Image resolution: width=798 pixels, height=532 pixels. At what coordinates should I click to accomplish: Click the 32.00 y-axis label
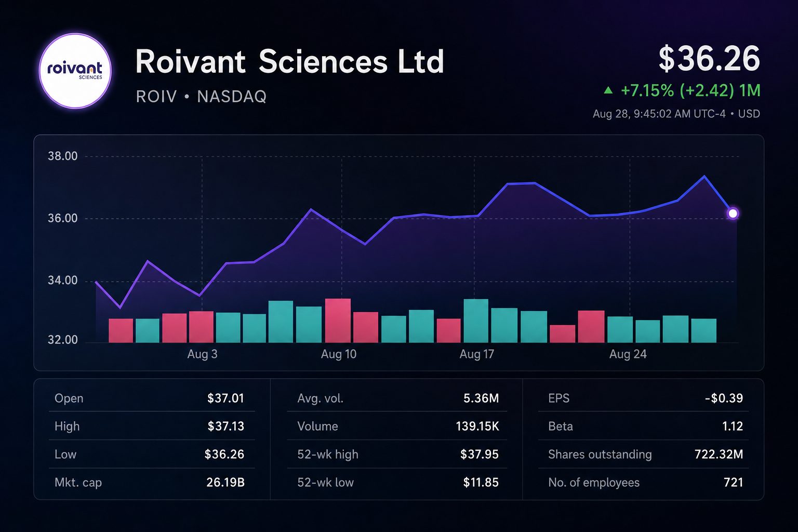coord(63,340)
